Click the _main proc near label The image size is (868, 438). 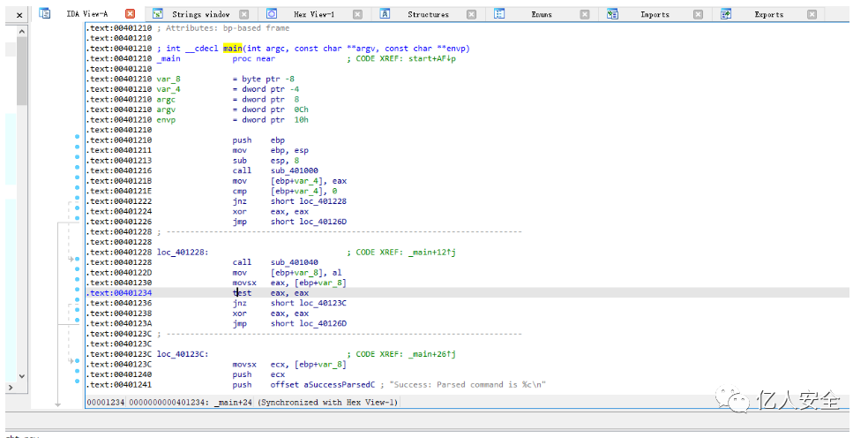168,58
